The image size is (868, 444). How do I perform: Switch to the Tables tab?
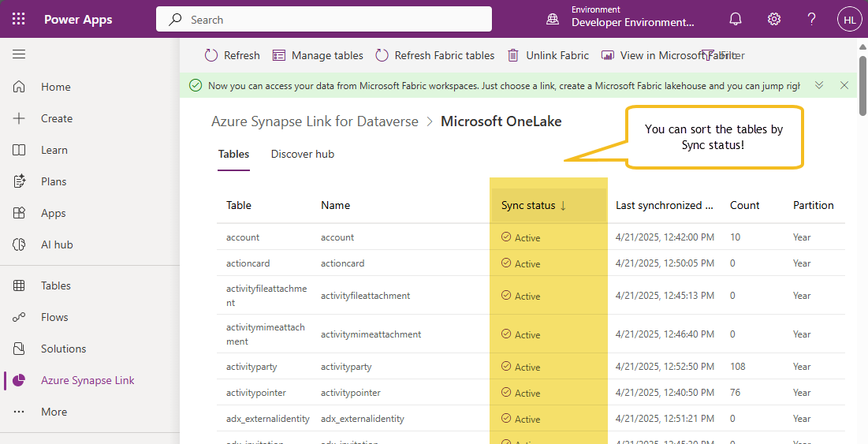click(x=233, y=154)
